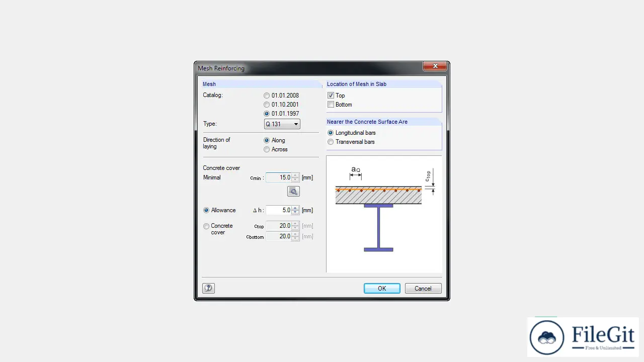
Task: Confirm with the OK button
Action: (382, 288)
